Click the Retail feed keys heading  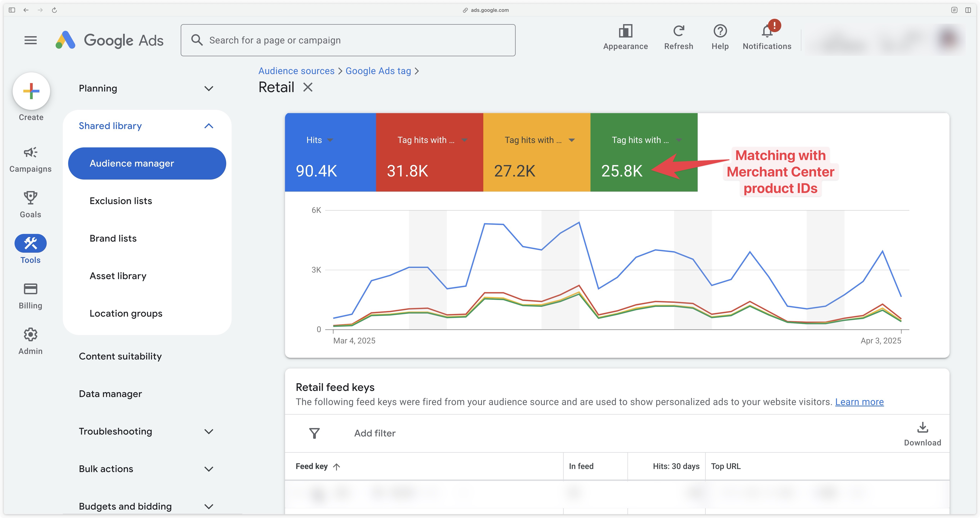point(335,387)
